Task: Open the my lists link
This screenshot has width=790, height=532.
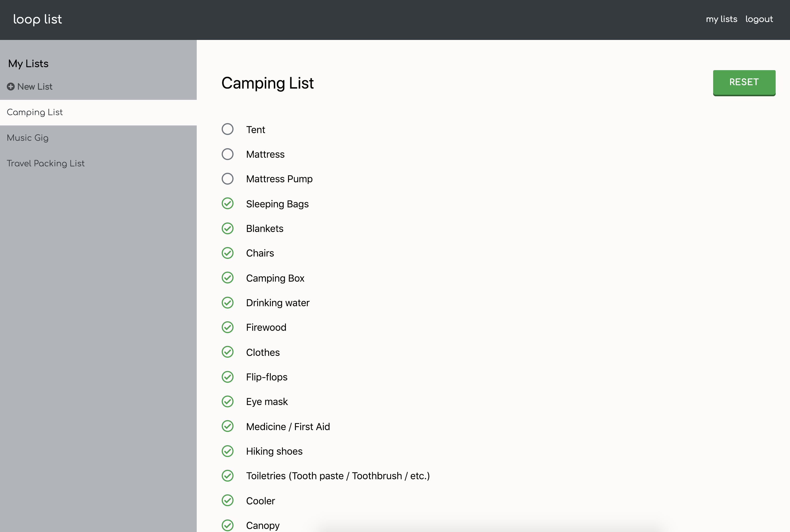Action: pyautogui.click(x=721, y=19)
